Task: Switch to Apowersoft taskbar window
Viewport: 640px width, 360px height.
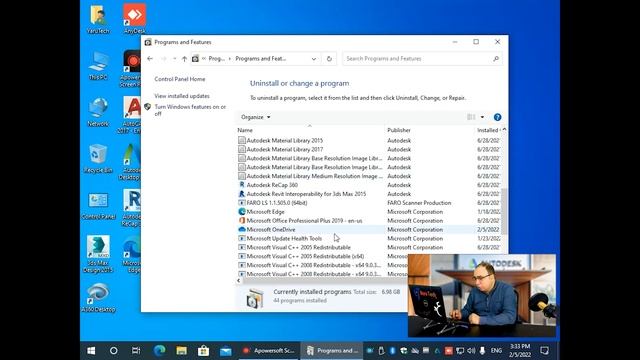Action: click(269, 351)
